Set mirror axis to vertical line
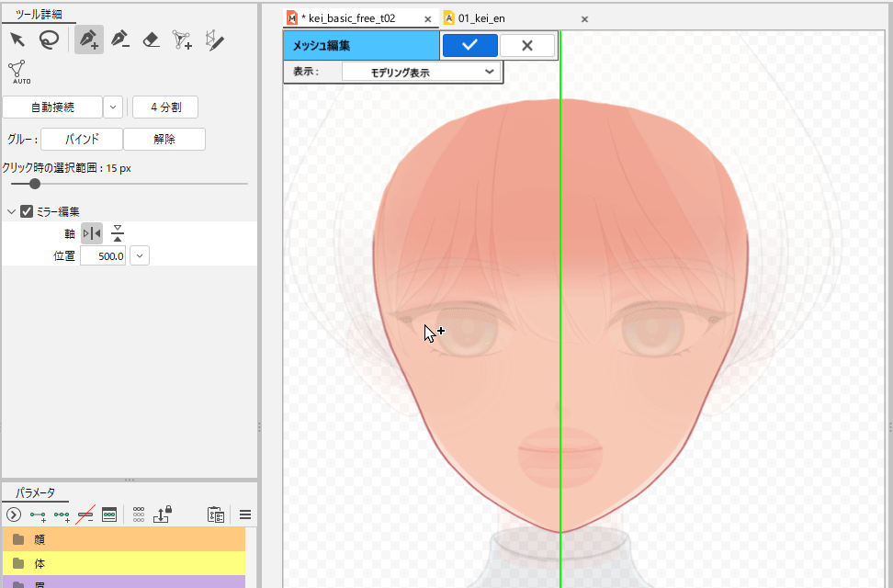The width and height of the screenshot is (893, 588). click(92, 233)
